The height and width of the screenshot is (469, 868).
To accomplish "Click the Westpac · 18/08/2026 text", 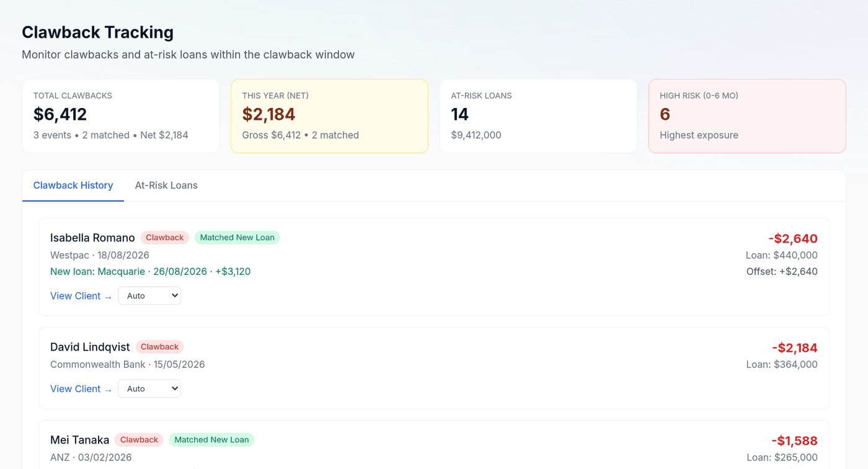I will (100, 255).
